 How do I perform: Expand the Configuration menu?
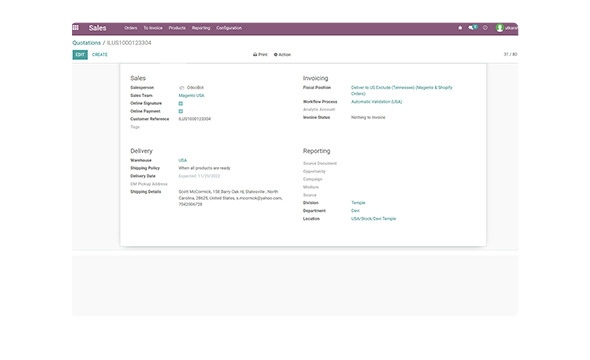pyautogui.click(x=229, y=28)
